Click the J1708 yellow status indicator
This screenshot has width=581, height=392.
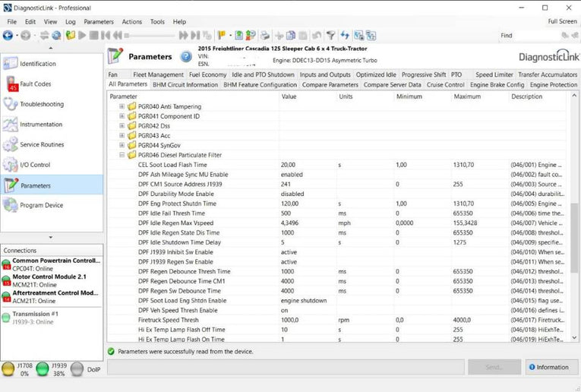8,369
